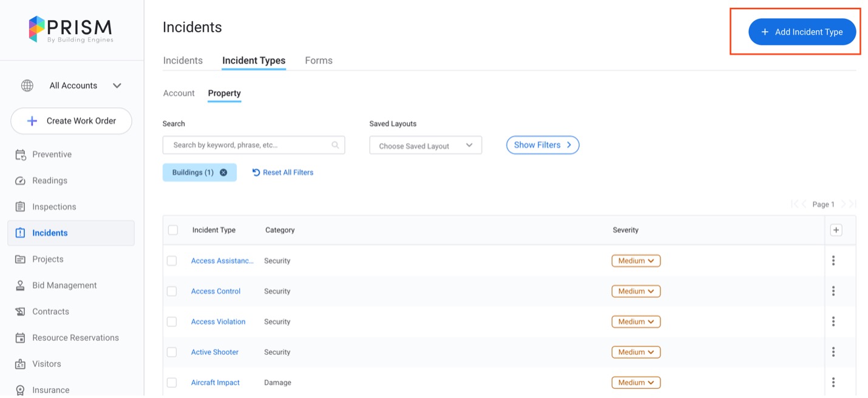This screenshot has width=868, height=398.
Task: Change severity for Aircraft Impact row
Action: [x=636, y=383]
